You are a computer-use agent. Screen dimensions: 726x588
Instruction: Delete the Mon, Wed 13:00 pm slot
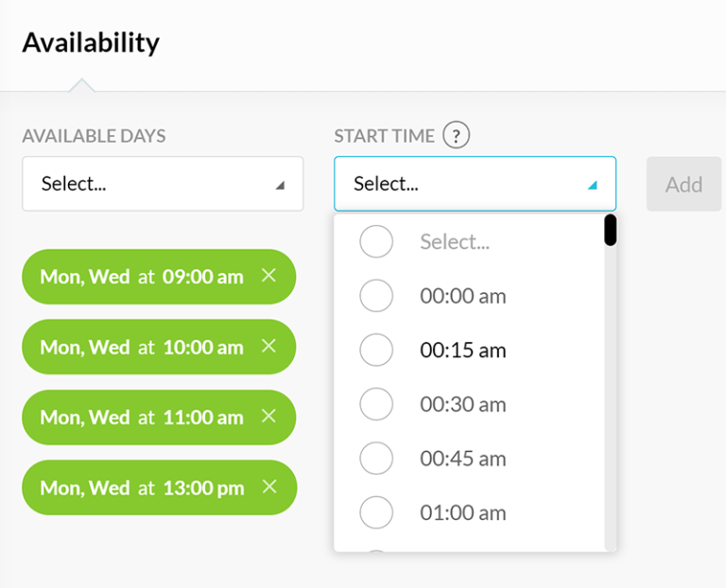pos(268,487)
